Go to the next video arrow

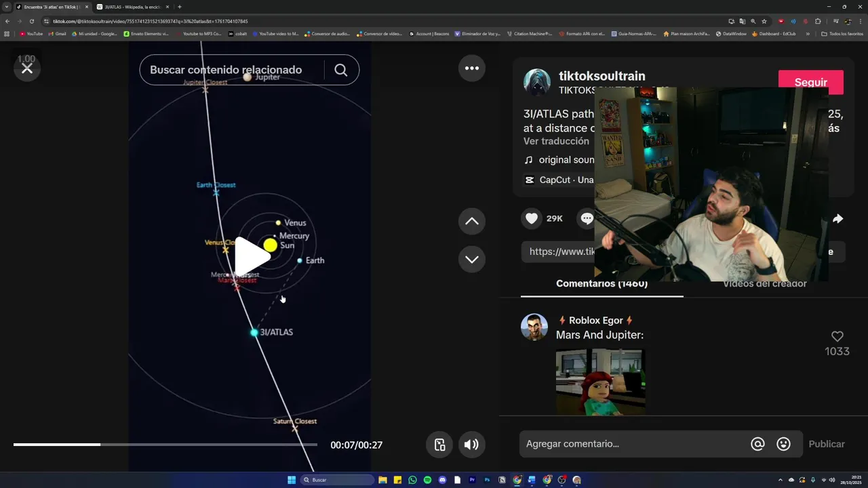click(472, 260)
